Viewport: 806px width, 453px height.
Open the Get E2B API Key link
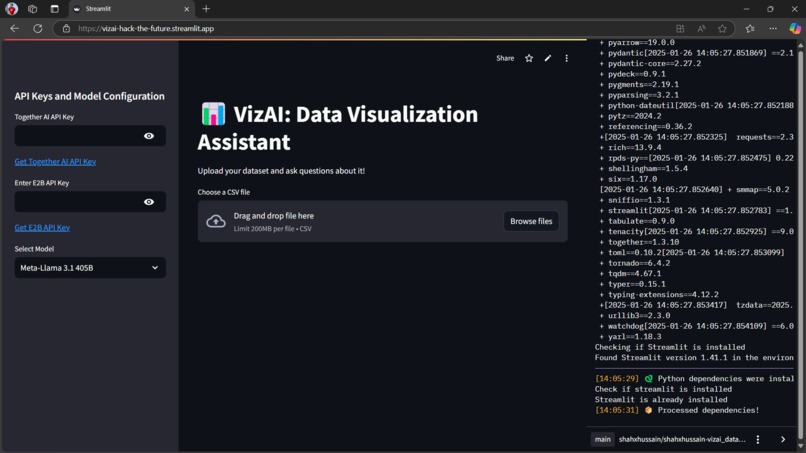coord(42,227)
